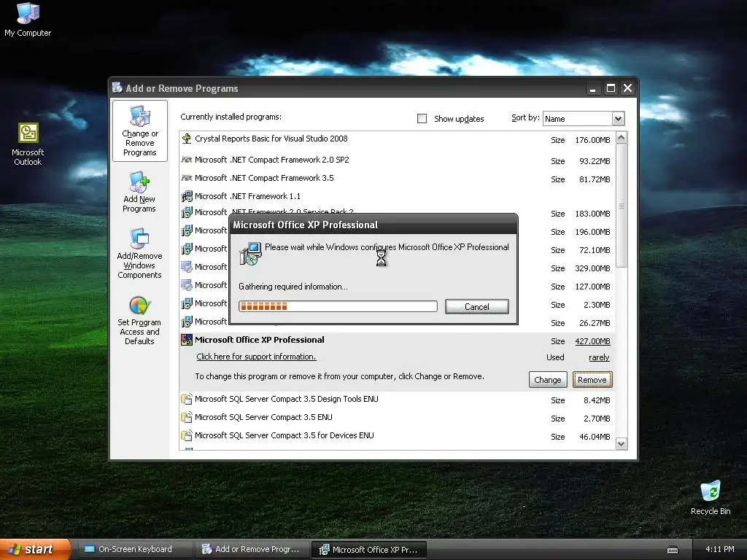
Task: Click the Change button
Action: 548,379
